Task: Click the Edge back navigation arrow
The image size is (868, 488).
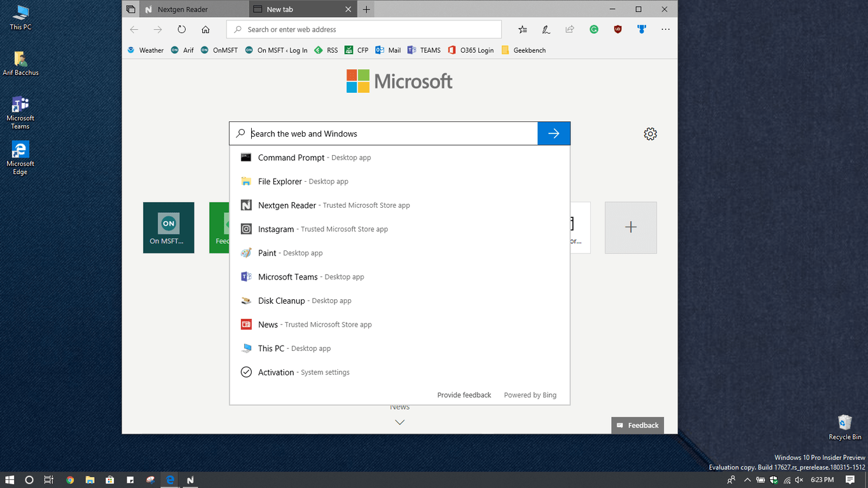Action: point(134,29)
